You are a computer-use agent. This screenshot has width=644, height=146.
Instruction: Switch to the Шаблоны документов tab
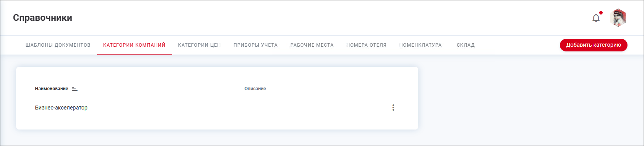[x=58, y=45]
